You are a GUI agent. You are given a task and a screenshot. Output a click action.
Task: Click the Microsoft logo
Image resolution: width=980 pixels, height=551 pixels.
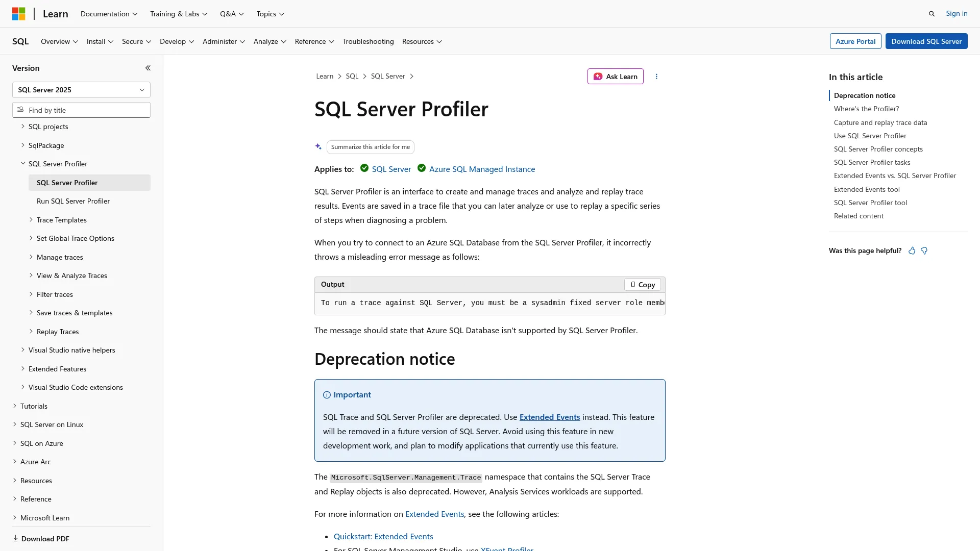click(x=19, y=14)
